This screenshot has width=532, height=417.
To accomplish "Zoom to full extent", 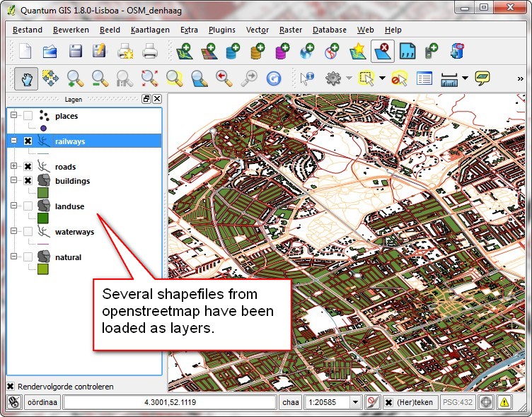I will (x=150, y=78).
